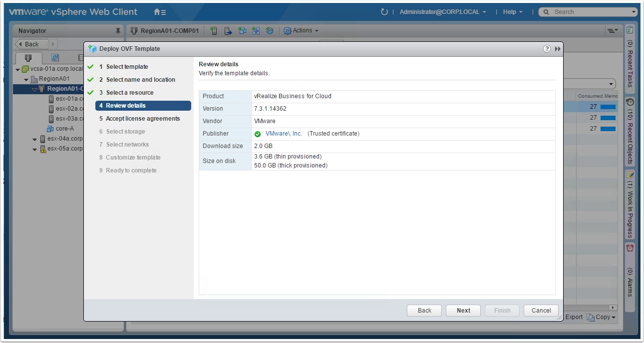Click the wizard resize grip corner

click(x=560, y=317)
